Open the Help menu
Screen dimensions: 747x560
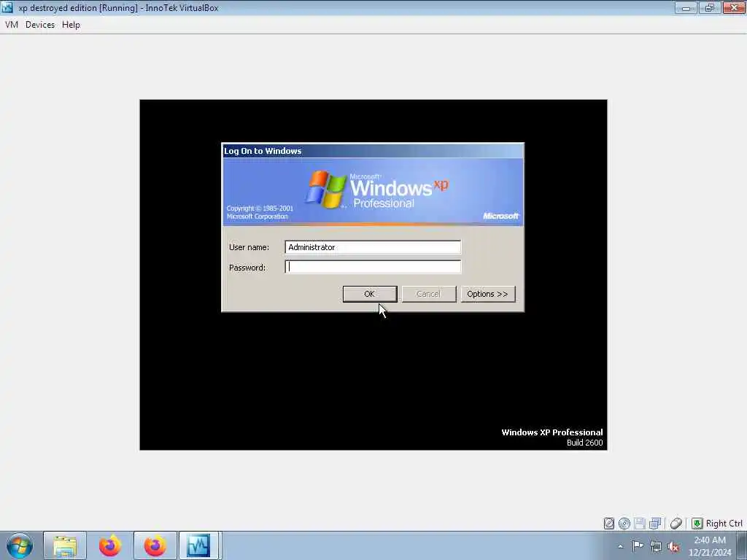point(71,25)
